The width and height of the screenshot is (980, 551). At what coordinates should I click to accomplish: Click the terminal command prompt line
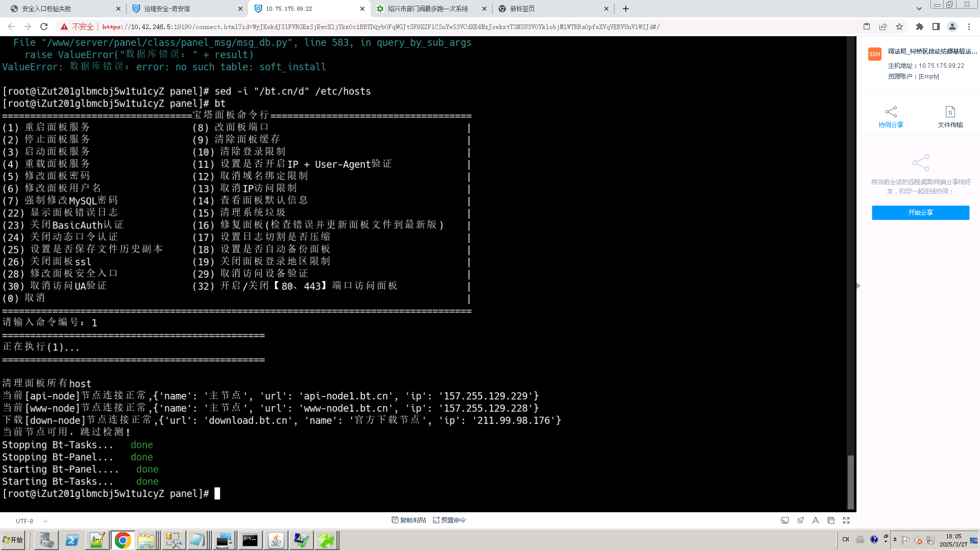point(111,493)
